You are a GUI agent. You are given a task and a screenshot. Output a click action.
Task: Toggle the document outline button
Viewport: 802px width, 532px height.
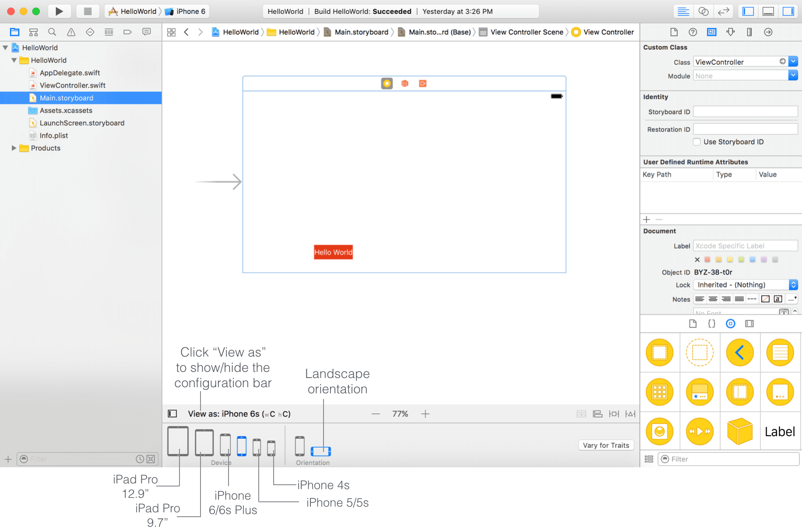(172, 414)
